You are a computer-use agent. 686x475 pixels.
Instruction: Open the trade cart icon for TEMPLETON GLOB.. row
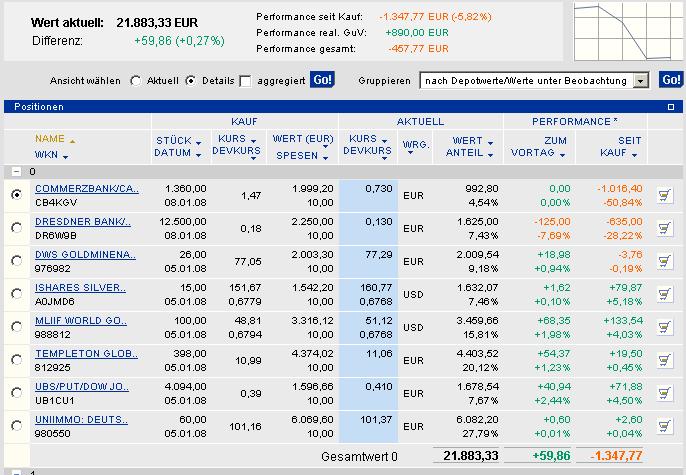click(665, 360)
